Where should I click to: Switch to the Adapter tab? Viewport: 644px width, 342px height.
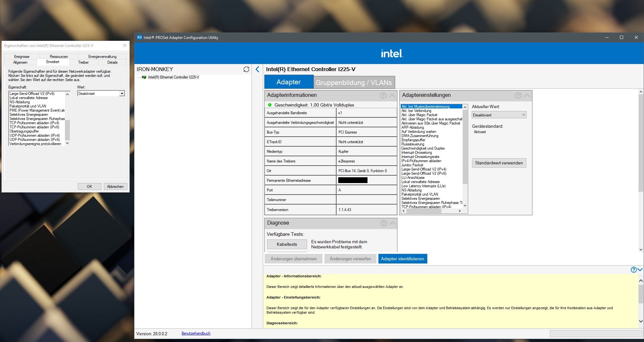[x=289, y=82]
